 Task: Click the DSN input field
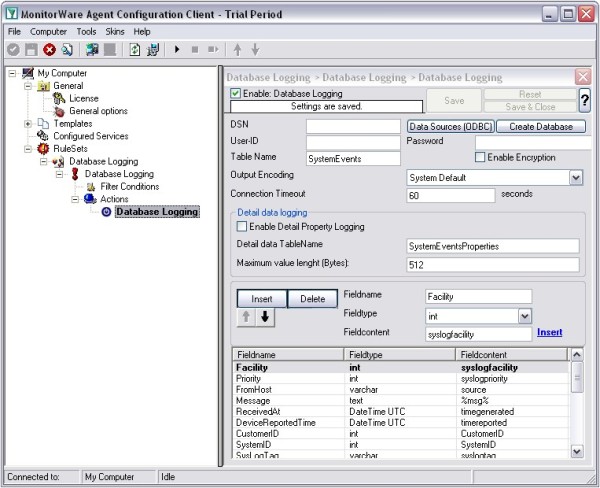353,126
